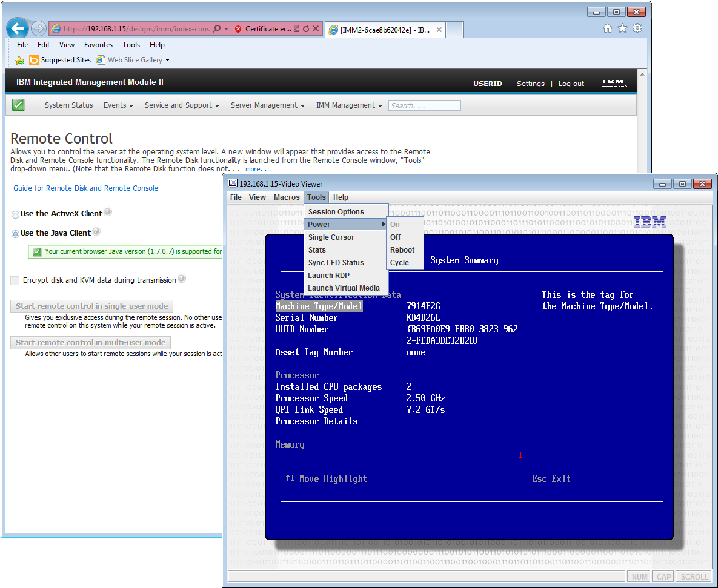The width and height of the screenshot is (718, 588).
Task: Click help icon next to ActiveX Client
Action: tap(108, 211)
